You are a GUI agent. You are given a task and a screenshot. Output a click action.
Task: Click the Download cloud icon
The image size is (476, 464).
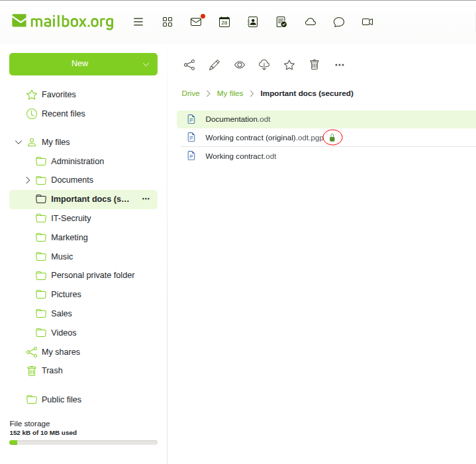[264, 65]
